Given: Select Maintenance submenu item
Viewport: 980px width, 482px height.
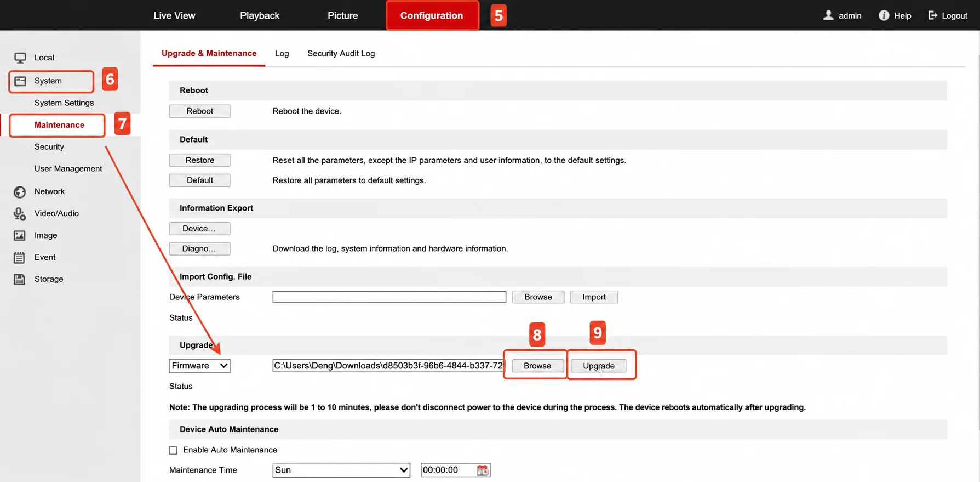Looking at the screenshot, I should [59, 124].
